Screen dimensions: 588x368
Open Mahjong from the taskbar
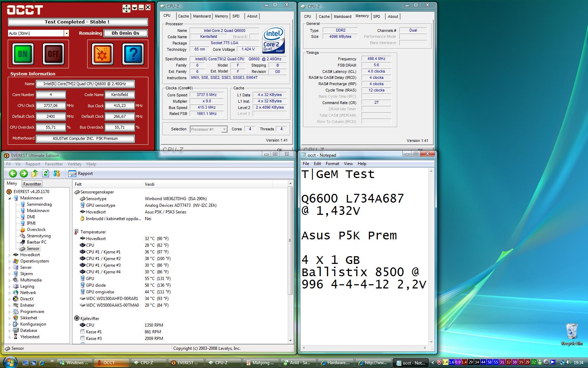[261, 363]
